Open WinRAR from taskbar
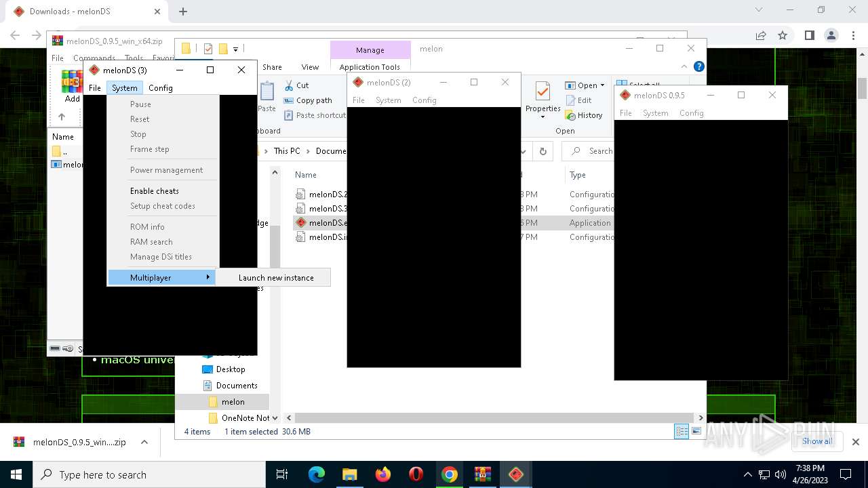Viewport: 868px width, 488px height. click(x=483, y=474)
